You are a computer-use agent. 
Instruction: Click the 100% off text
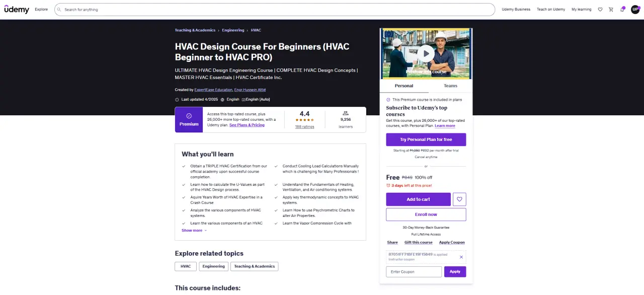[424, 178]
